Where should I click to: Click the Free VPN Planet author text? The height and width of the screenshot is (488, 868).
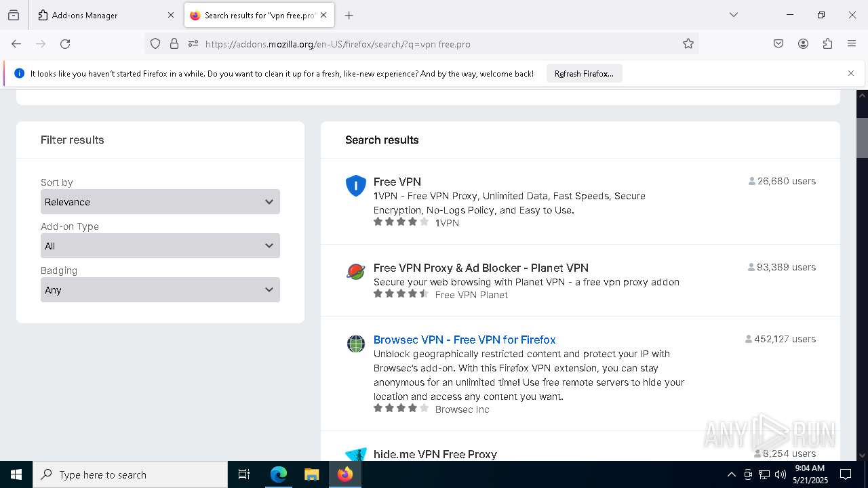(471, 295)
